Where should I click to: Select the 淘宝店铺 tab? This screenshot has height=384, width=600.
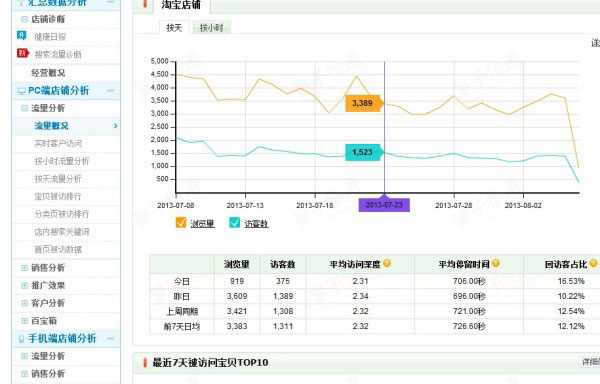181,5
